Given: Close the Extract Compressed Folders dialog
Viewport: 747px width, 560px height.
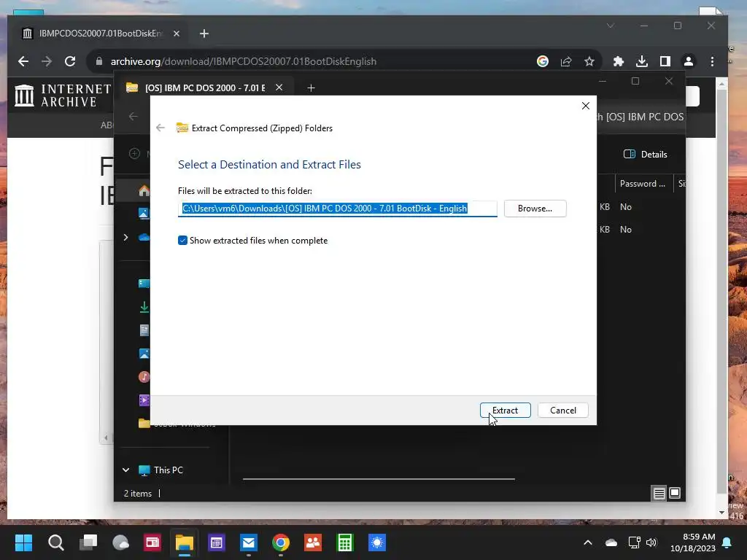Looking at the screenshot, I should (586, 106).
